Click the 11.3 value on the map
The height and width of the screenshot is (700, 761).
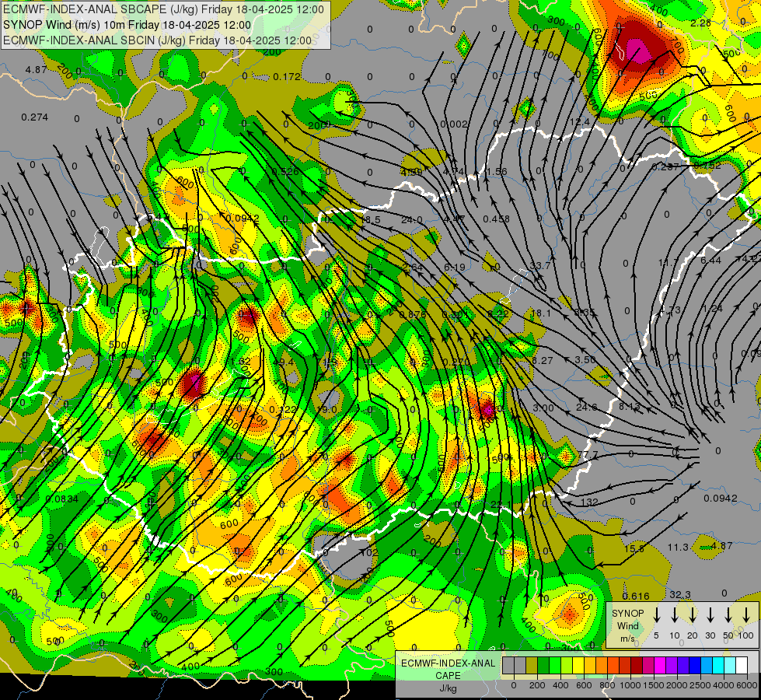[678, 548]
